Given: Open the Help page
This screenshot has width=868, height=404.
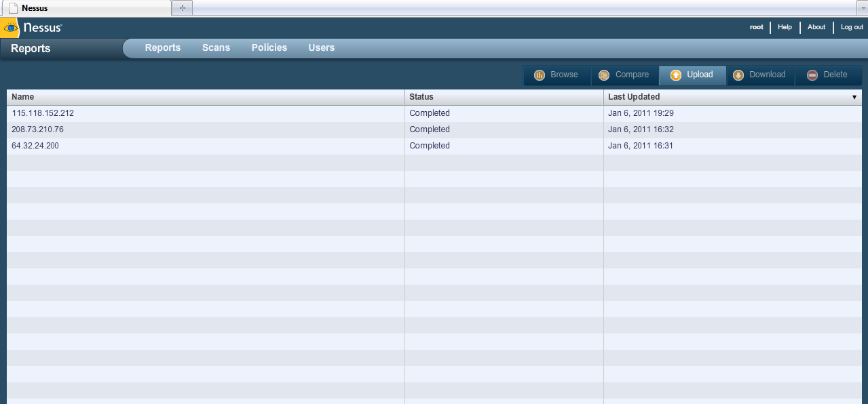Looking at the screenshot, I should (785, 27).
